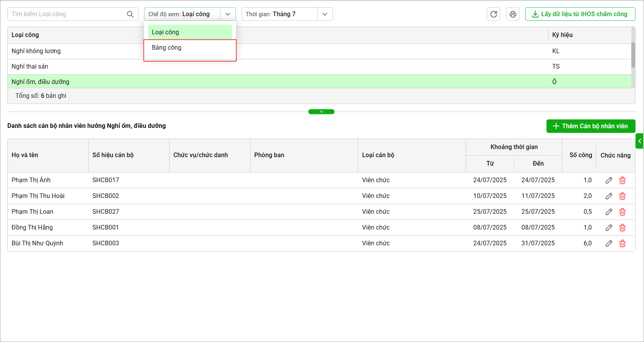Edit Phạm Thị Loan's record
Image resolution: width=644 pixels, height=342 pixels.
[609, 212]
